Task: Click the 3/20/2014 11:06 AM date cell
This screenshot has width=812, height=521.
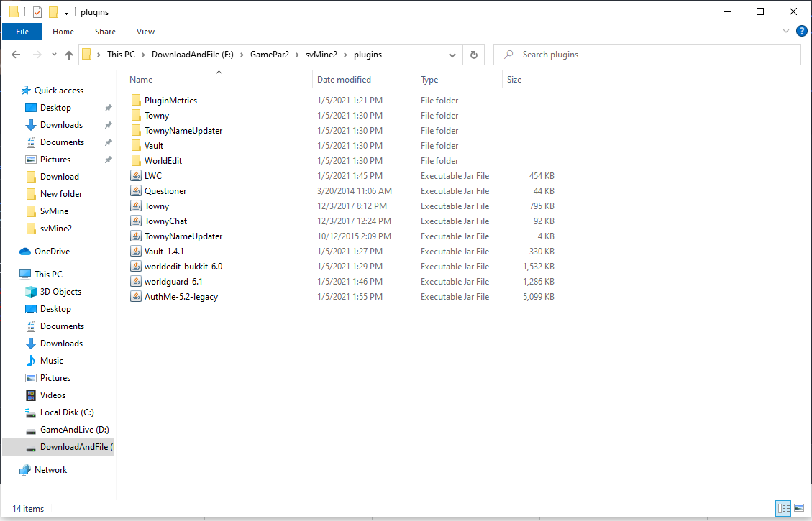Action: 355,191
